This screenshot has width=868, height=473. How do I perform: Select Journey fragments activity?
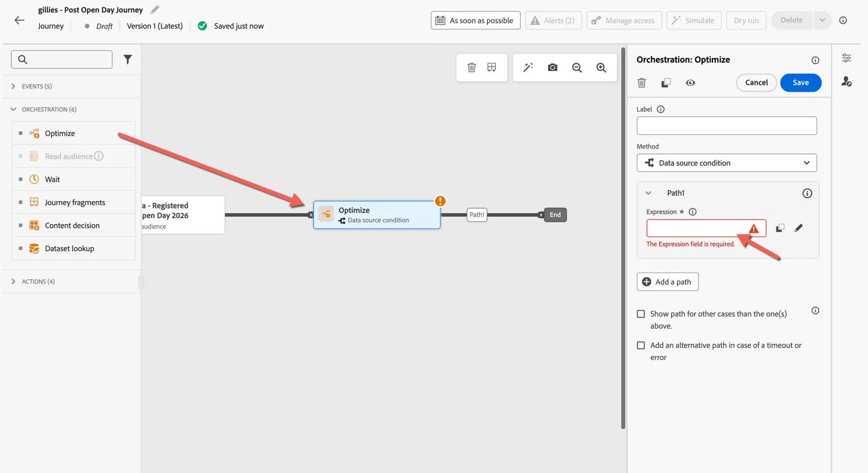pos(73,202)
